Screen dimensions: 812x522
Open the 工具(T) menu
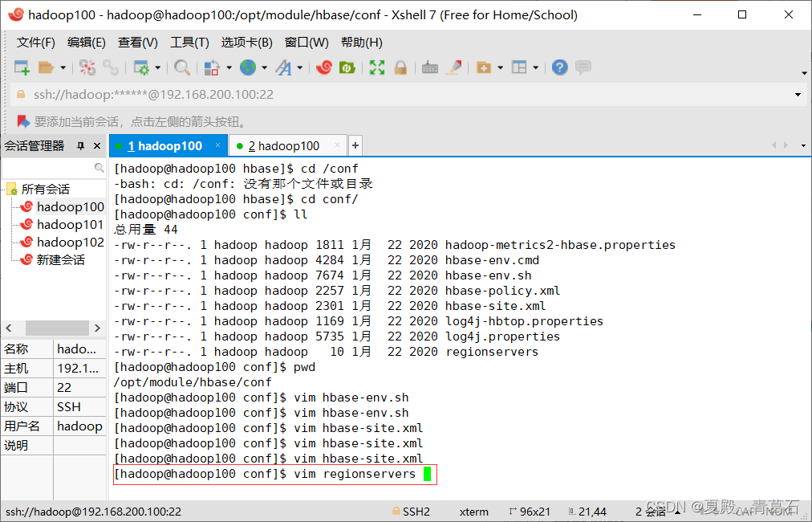[x=189, y=43]
